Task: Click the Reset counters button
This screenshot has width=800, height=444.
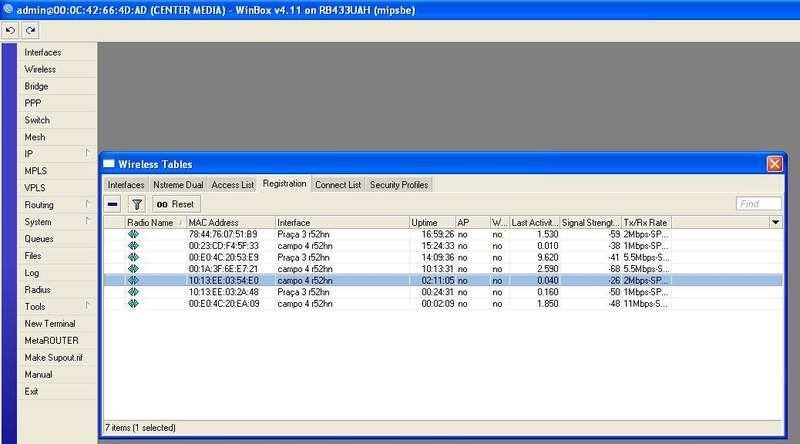Action: click(176, 205)
